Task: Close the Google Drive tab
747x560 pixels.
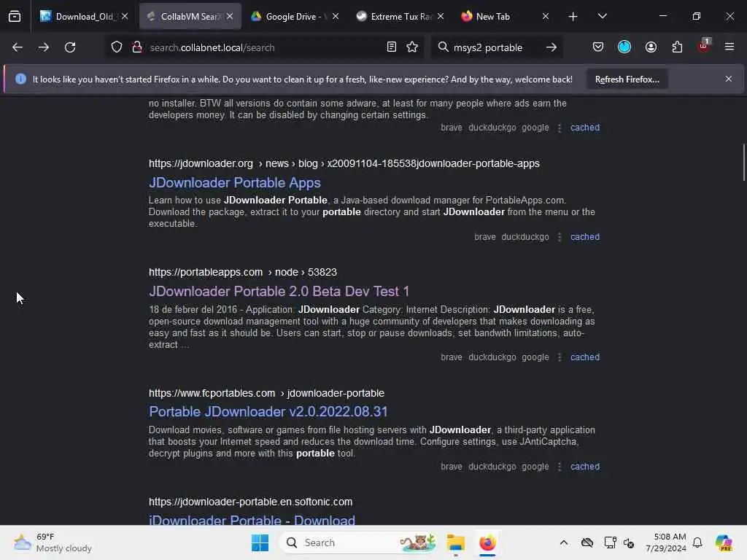Action: (x=336, y=17)
